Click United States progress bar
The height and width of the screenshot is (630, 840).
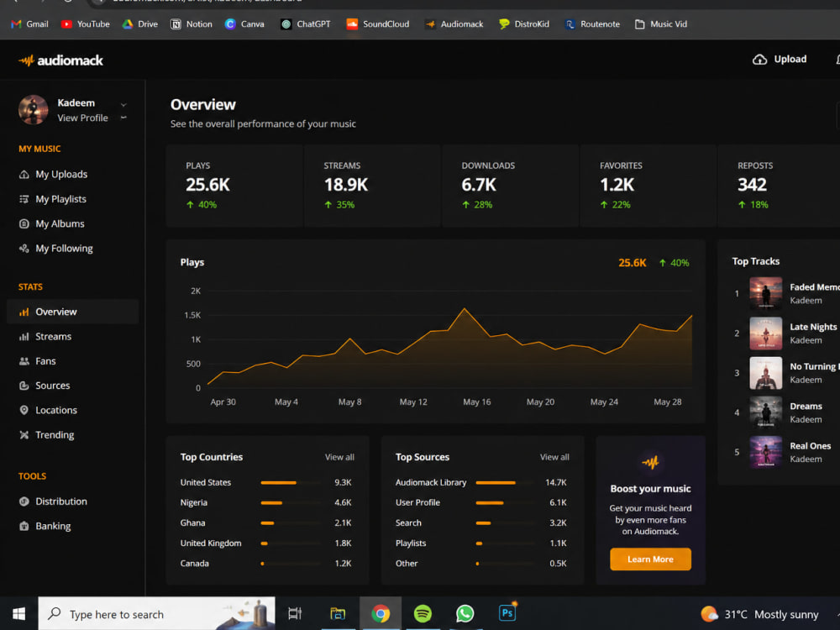pyautogui.click(x=291, y=483)
